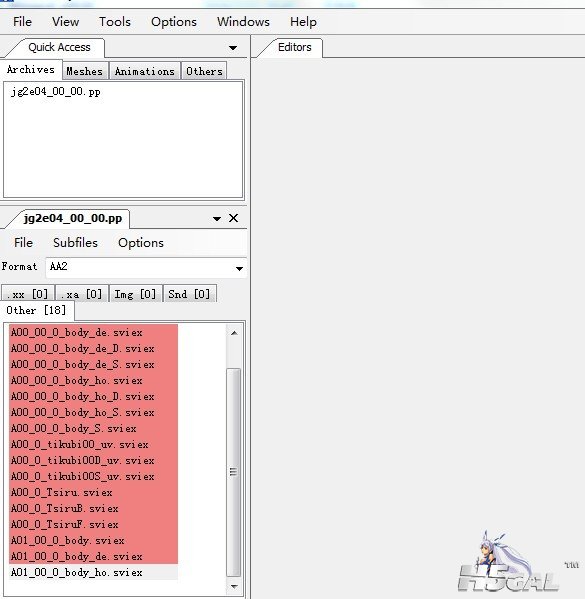585x599 pixels.
Task: Select jg2e04_00_00.pp in the Archives list
Action: coord(56,92)
